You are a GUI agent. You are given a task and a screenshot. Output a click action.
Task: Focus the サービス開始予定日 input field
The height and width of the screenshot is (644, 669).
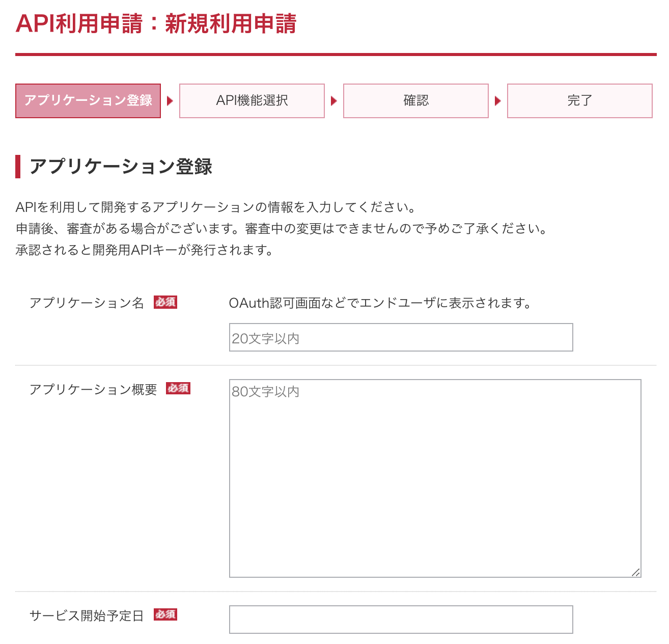tap(401, 620)
